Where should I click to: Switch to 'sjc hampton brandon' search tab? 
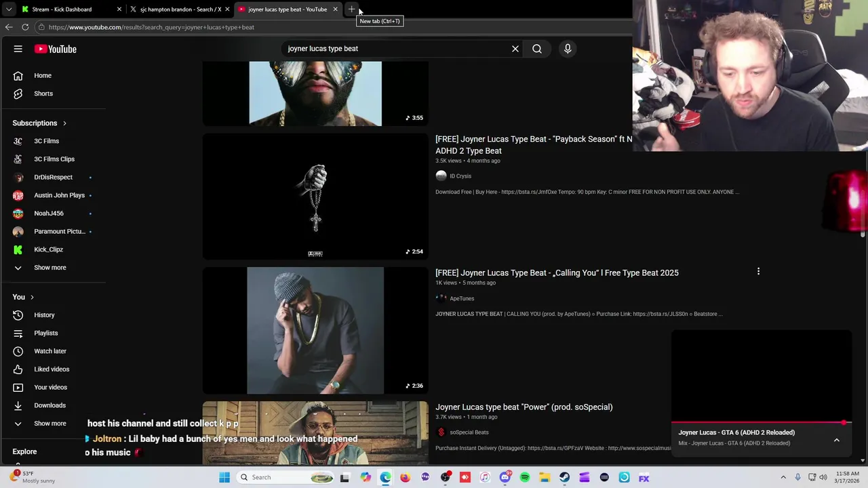(x=180, y=9)
